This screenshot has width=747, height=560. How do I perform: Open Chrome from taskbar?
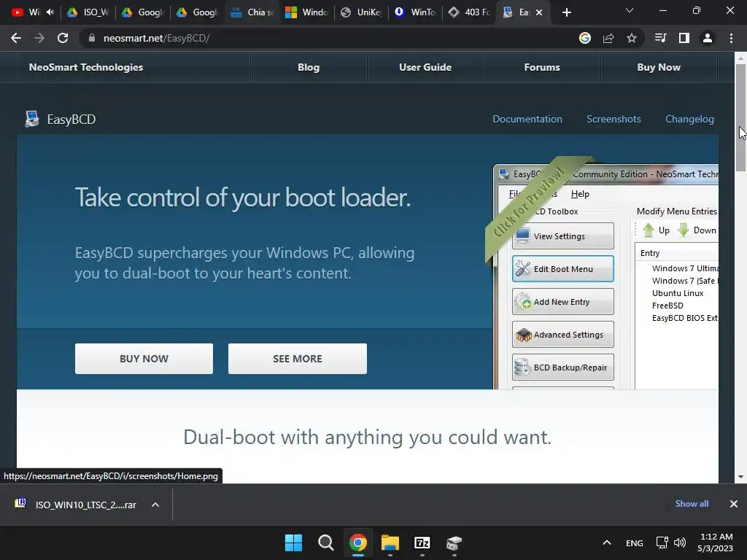[x=357, y=542]
